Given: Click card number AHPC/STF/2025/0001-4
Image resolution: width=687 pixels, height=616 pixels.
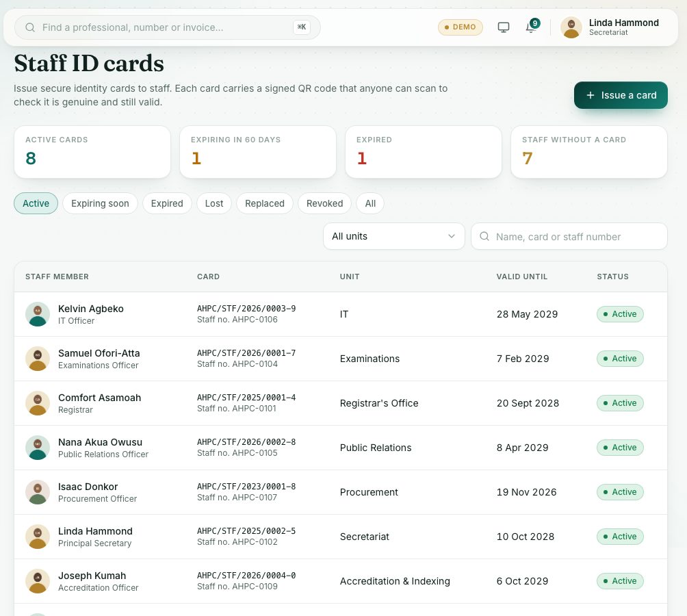Looking at the screenshot, I should coord(246,398).
